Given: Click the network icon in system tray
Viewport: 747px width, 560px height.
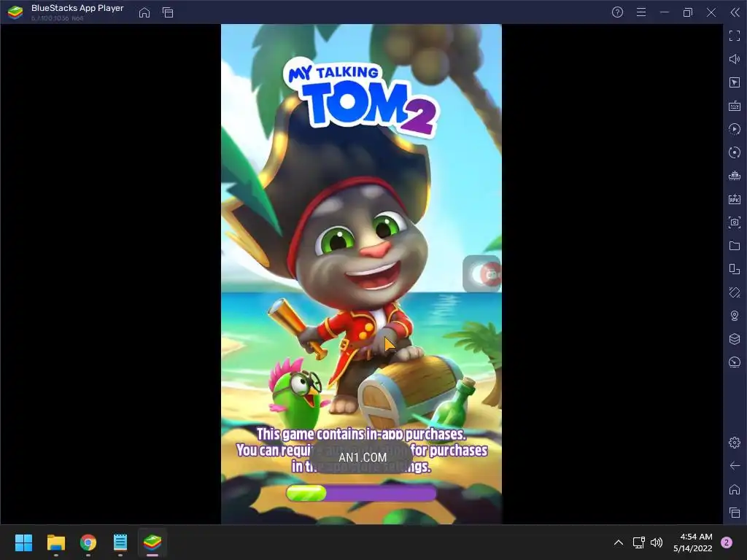Looking at the screenshot, I should pyautogui.click(x=638, y=542).
